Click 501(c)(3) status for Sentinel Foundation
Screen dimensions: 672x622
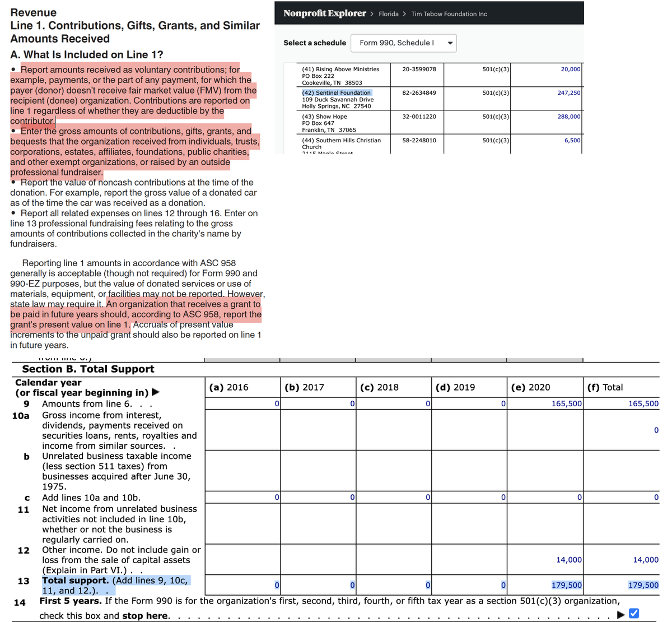496,92
